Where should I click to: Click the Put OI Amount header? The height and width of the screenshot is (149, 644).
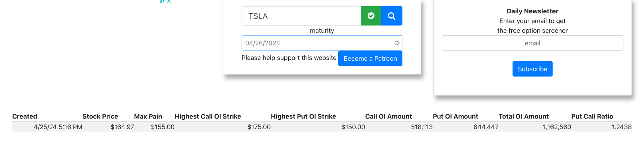(455, 116)
